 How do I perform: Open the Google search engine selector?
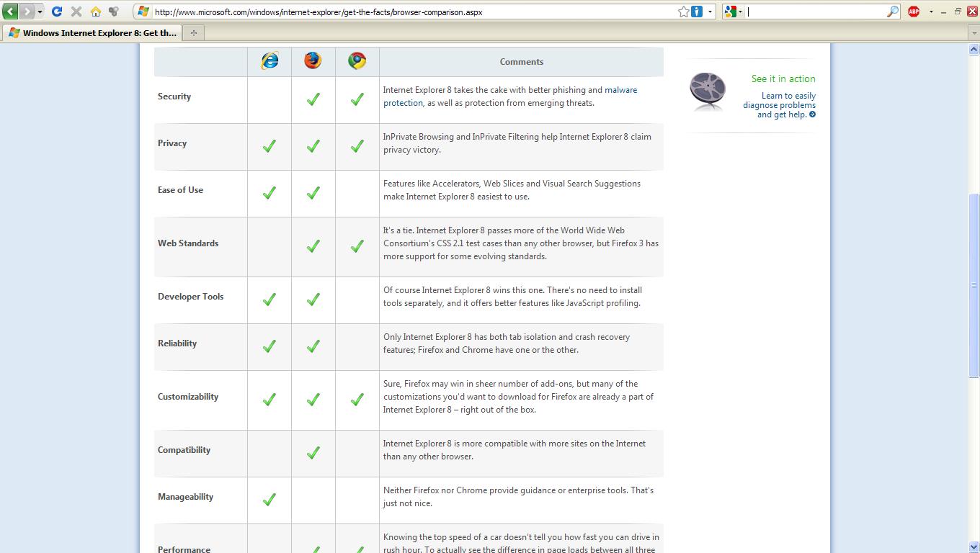tap(733, 12)
